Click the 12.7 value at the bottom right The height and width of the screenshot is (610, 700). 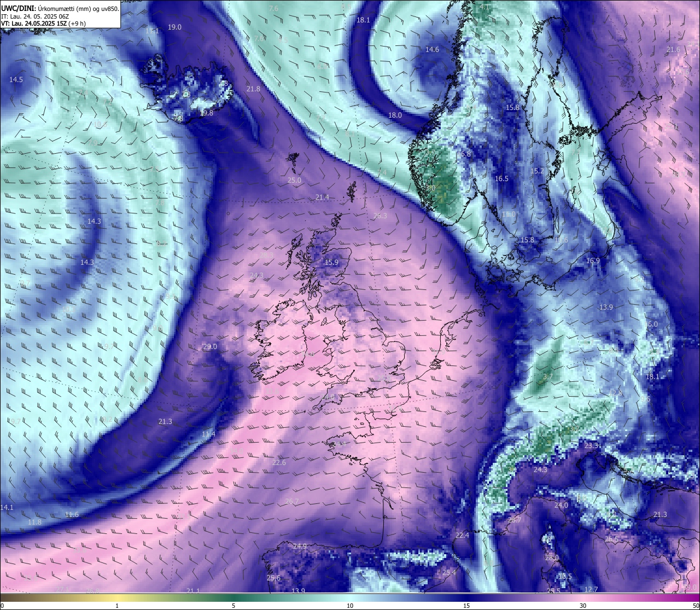click(x=591, y=590)
